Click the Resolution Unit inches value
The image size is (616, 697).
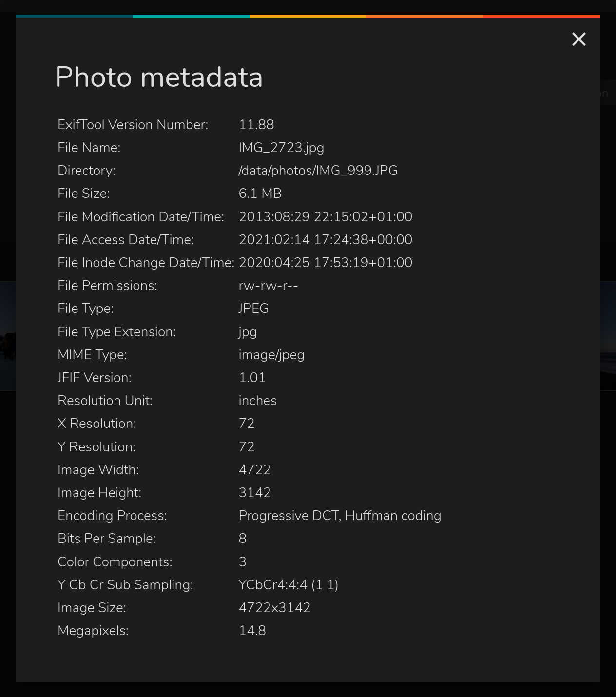pos(257,400)
